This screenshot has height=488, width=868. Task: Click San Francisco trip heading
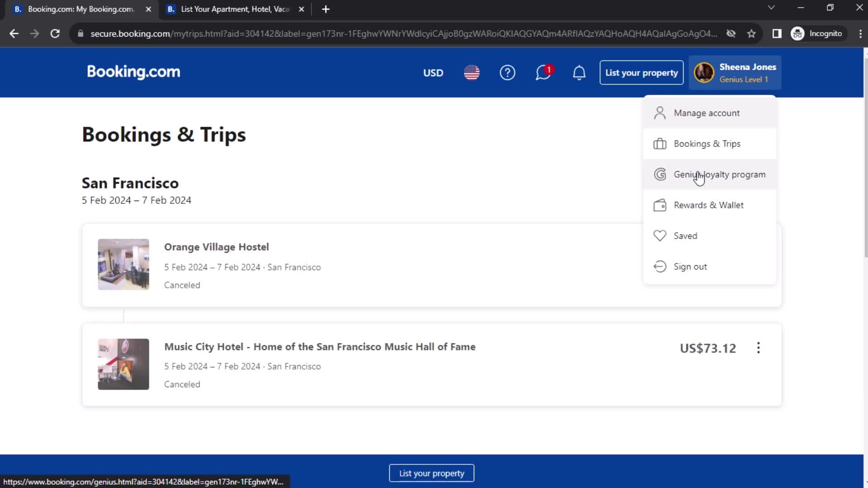[x=130, y=183]
